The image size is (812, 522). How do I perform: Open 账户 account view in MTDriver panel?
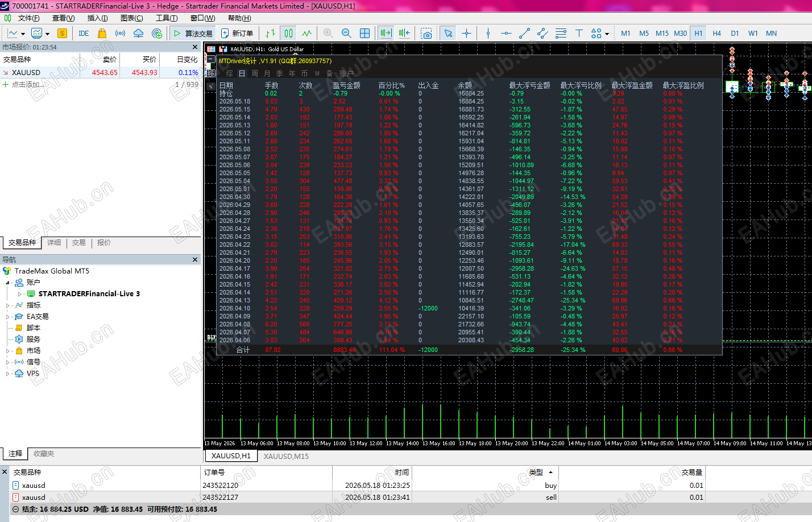click(346, 73)
